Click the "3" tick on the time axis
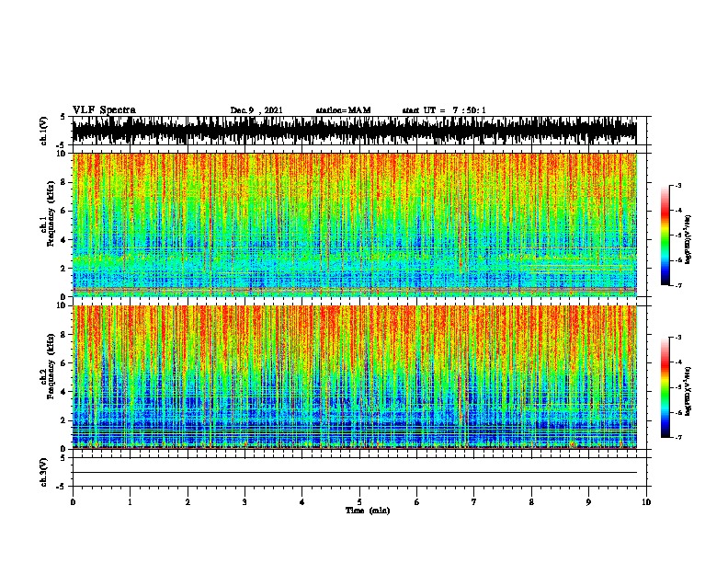This screenshot has height=563, width=728. pos(245,502)
